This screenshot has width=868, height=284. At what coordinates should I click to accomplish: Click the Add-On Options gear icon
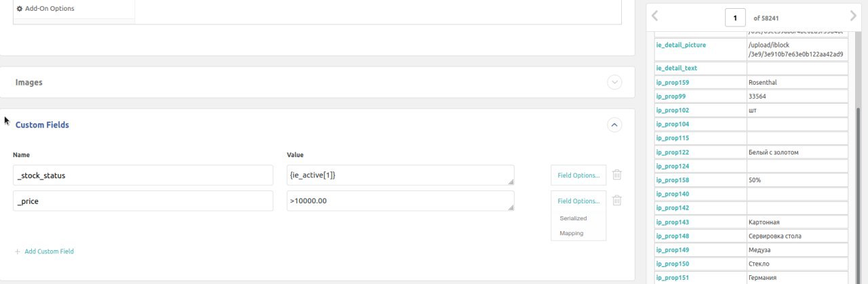[x=19, y=9]
